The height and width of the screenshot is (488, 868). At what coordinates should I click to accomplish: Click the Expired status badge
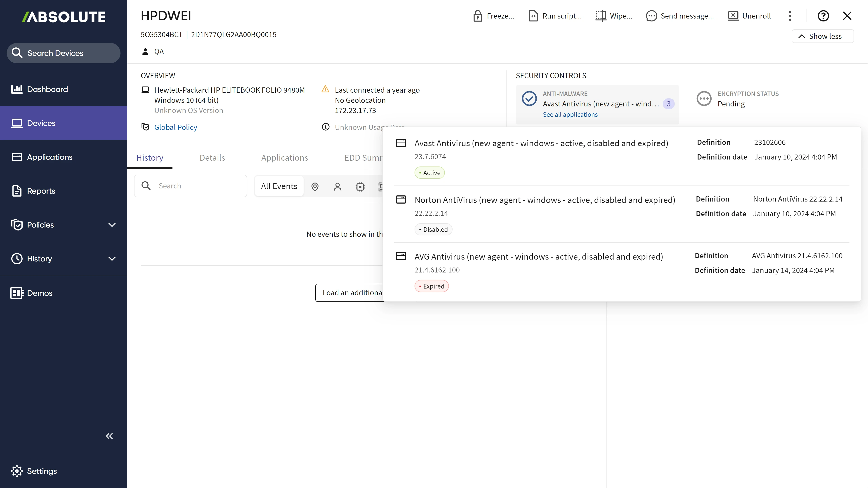pos(432,286)
